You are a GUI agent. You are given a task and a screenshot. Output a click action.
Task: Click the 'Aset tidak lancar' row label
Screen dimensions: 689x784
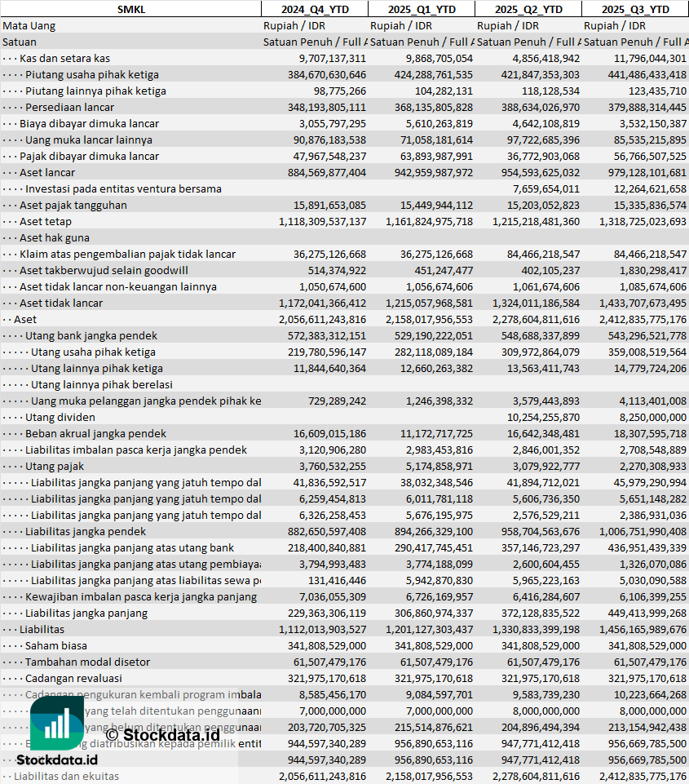point(61,303)
